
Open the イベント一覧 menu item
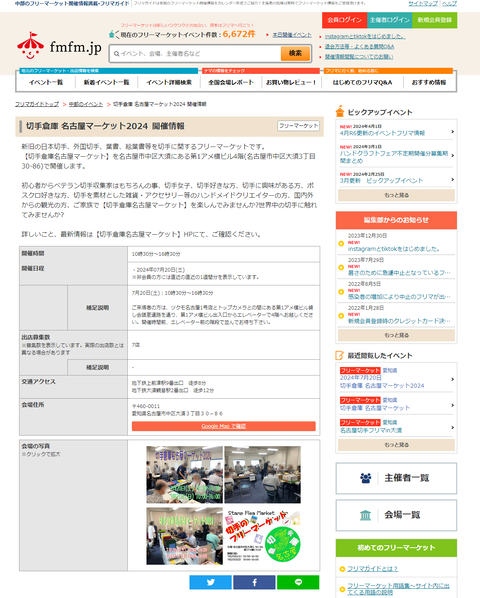[46, 82]
